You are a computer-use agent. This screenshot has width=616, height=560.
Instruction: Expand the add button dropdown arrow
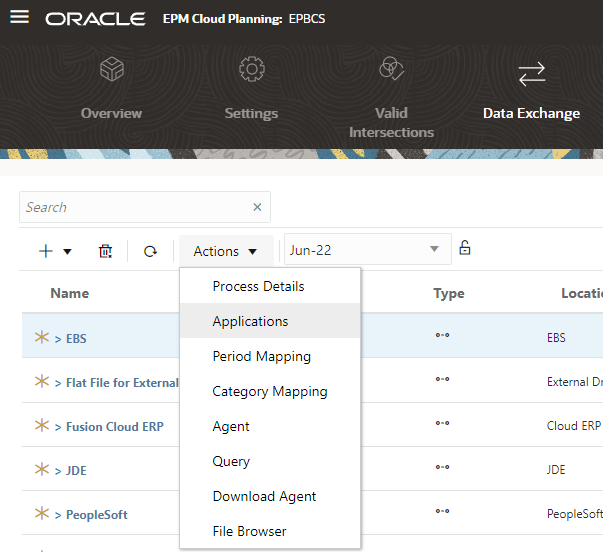pyautogui.click(x=68, y=252)
